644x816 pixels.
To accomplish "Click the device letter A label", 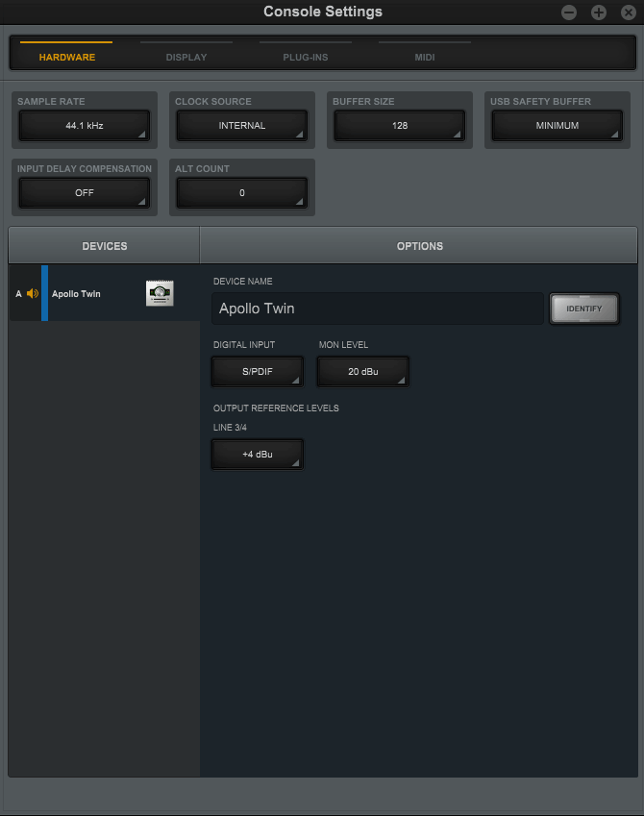I will point(18,293).
